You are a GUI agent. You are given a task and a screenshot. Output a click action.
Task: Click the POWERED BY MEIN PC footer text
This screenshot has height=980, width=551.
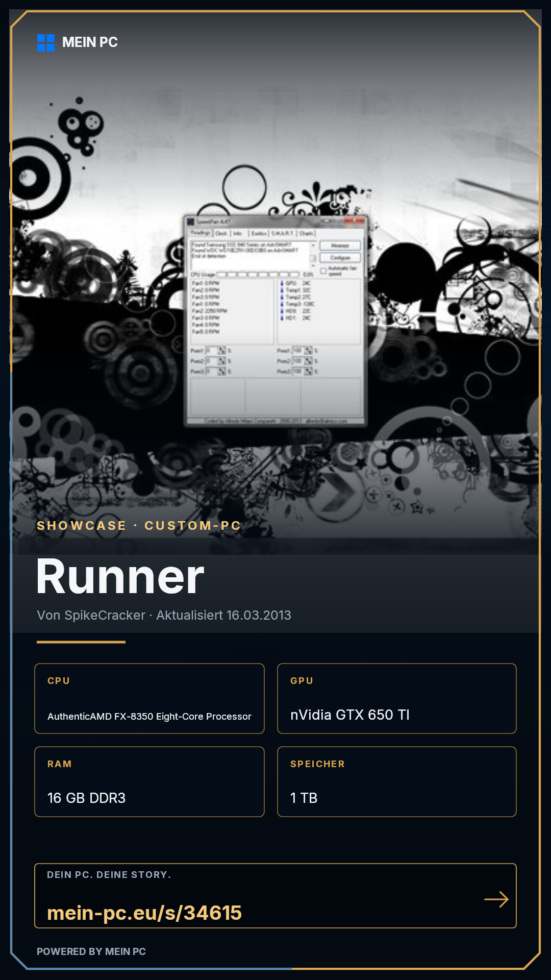tap(91, 951)
